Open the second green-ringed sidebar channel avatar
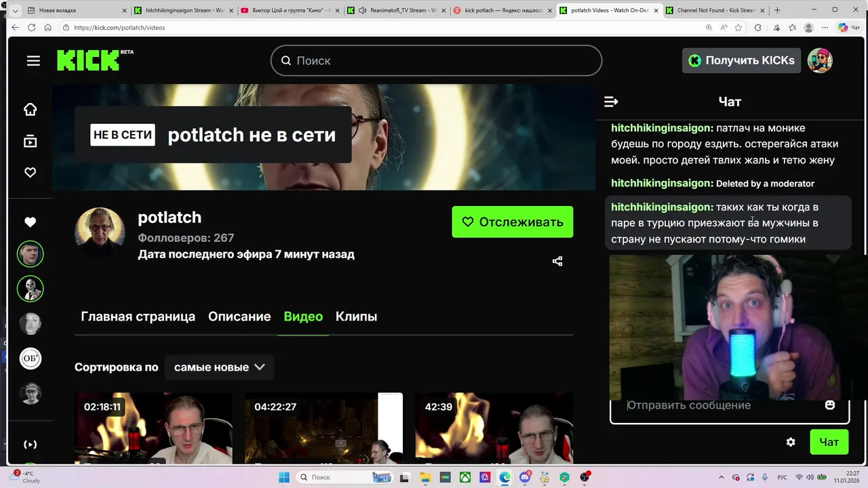The width and height of the screenshot is (868, 488). coord(30,289)
